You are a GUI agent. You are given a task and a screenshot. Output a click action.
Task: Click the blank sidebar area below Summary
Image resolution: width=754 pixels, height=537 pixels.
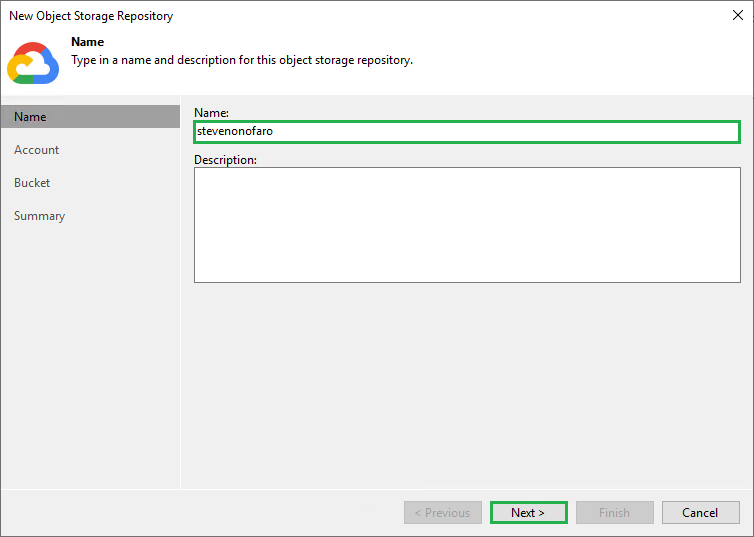click(x=90, y=350)
